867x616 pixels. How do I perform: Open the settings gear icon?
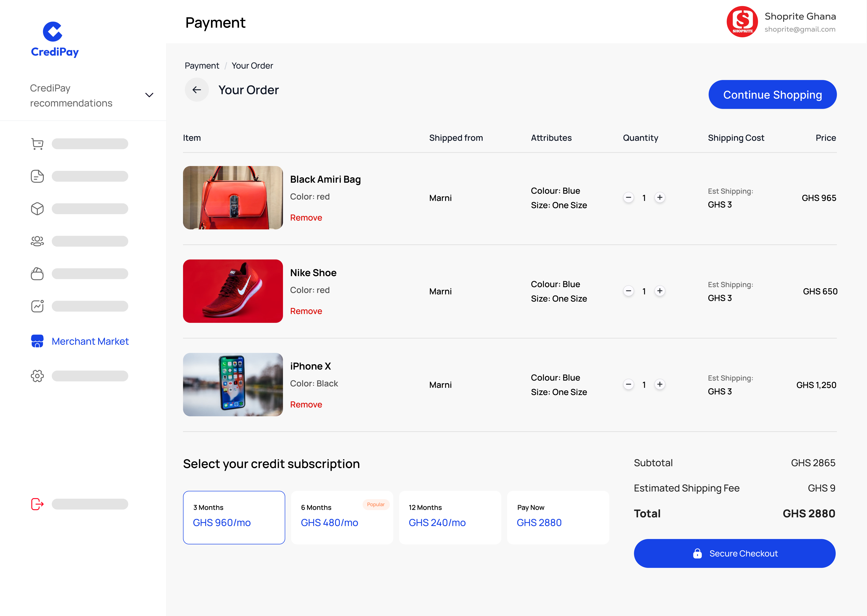37,376
